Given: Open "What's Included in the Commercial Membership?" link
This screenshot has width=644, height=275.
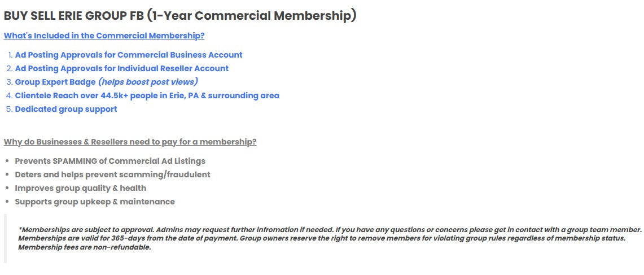Looking at the screenshot, I should 104,36.
